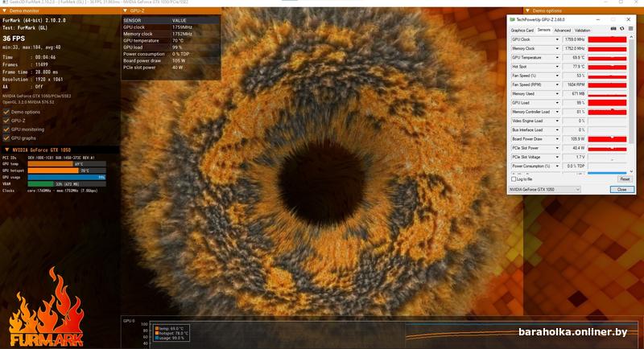Enable the Log to file checkbox

click(x=513, y=179)
